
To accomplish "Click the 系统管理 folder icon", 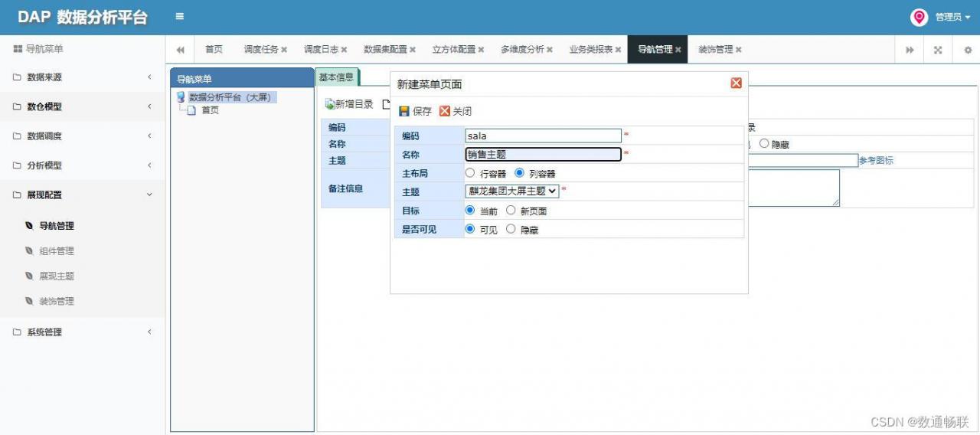I will [x=17, y=332].
